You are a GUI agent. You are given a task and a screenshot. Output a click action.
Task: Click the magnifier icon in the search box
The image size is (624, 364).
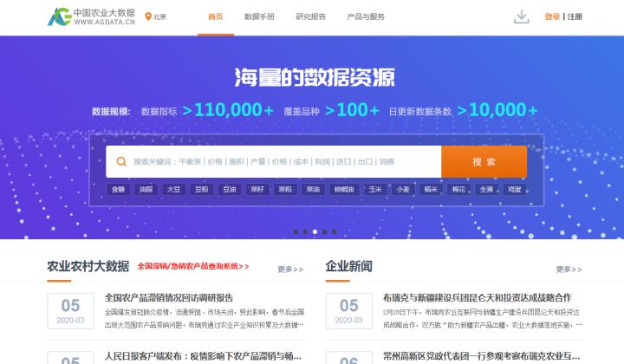pos(121,161)
